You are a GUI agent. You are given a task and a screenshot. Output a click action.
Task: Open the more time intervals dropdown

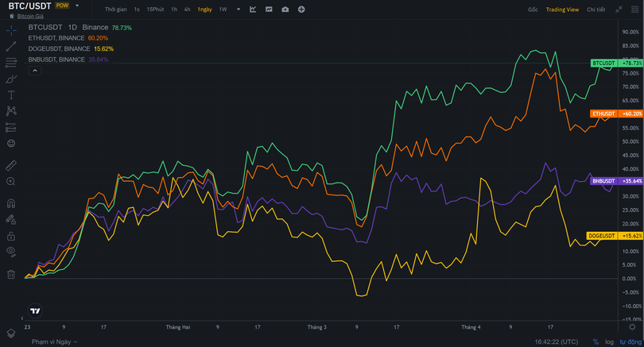tap(237, 10)
